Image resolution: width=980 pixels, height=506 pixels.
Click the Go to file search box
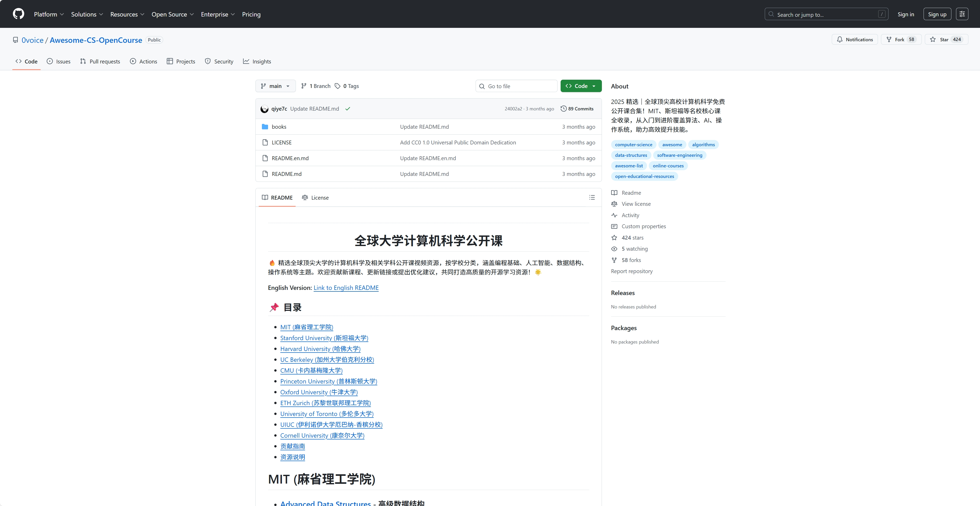[x=516, y=86]
